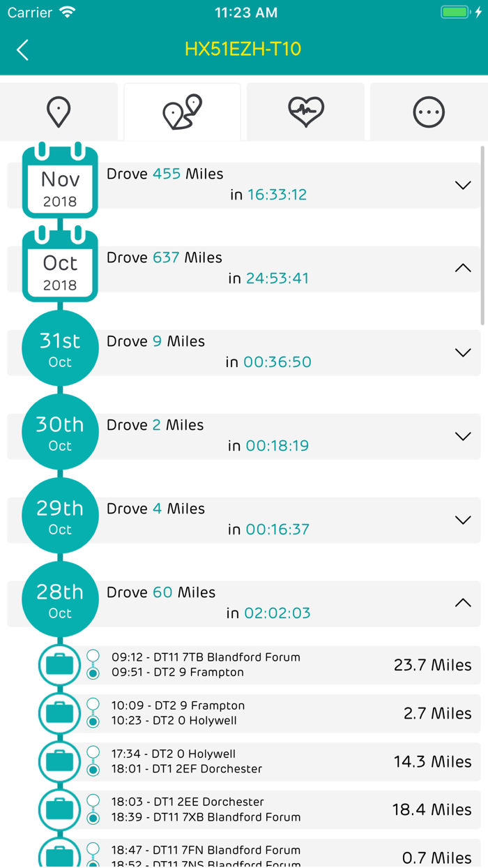Click the Oct 2018 calendar icon

pos(60,267)
